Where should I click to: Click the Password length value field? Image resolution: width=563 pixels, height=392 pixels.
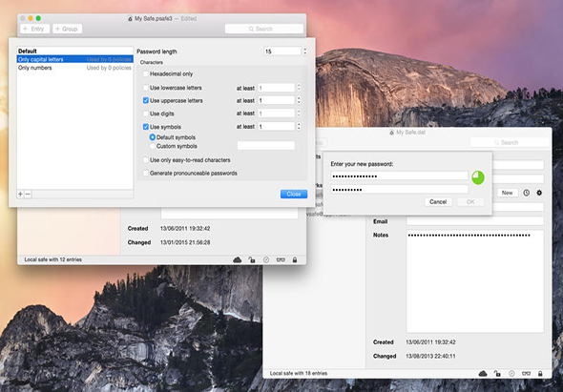[x=282, y=52]
